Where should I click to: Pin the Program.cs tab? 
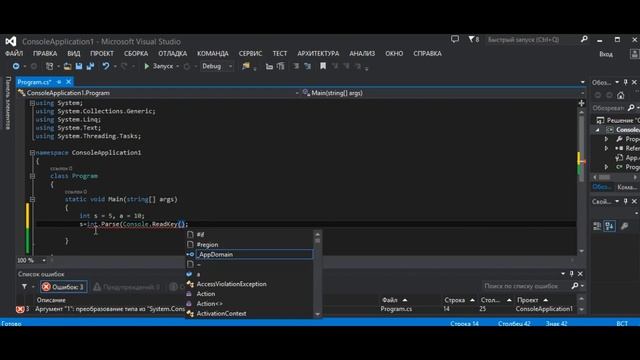59,82
